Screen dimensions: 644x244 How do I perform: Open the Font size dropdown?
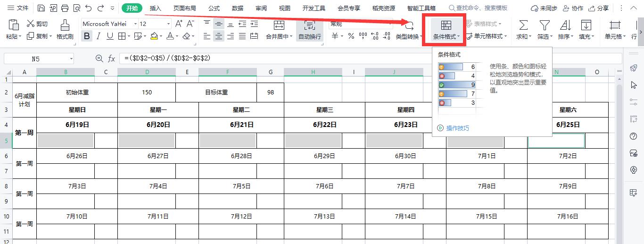[x=168, y=24]
